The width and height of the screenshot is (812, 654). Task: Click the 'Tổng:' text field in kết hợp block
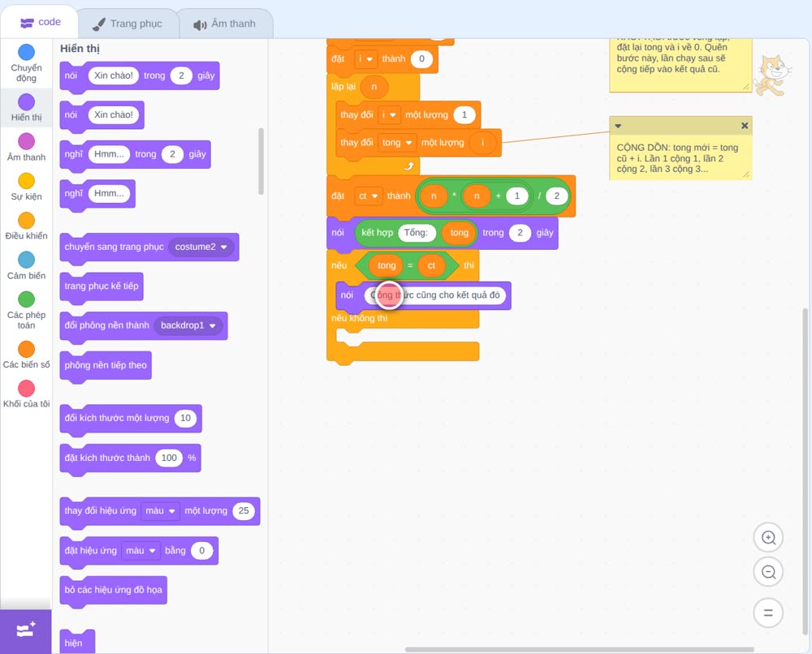click(416, 233)
